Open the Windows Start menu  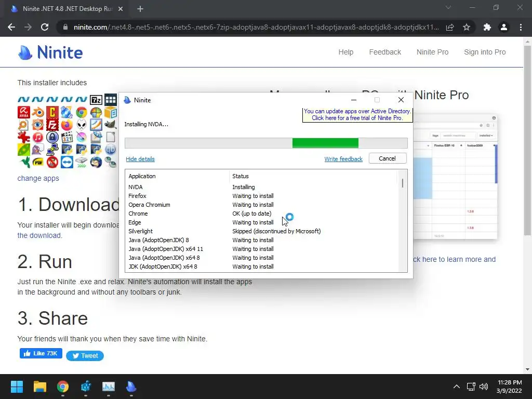tap(17, 387)
